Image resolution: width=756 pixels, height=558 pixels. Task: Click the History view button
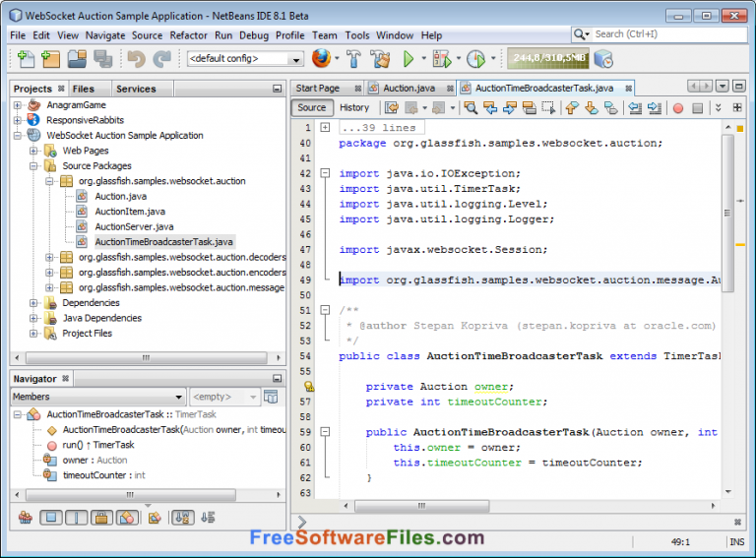354,108
